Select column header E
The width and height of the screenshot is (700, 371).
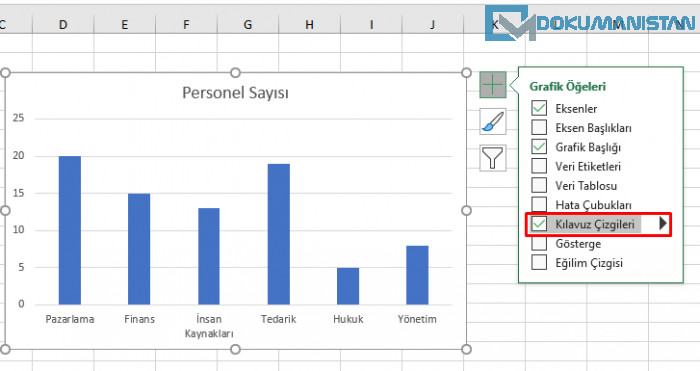[x=125, y=25]
